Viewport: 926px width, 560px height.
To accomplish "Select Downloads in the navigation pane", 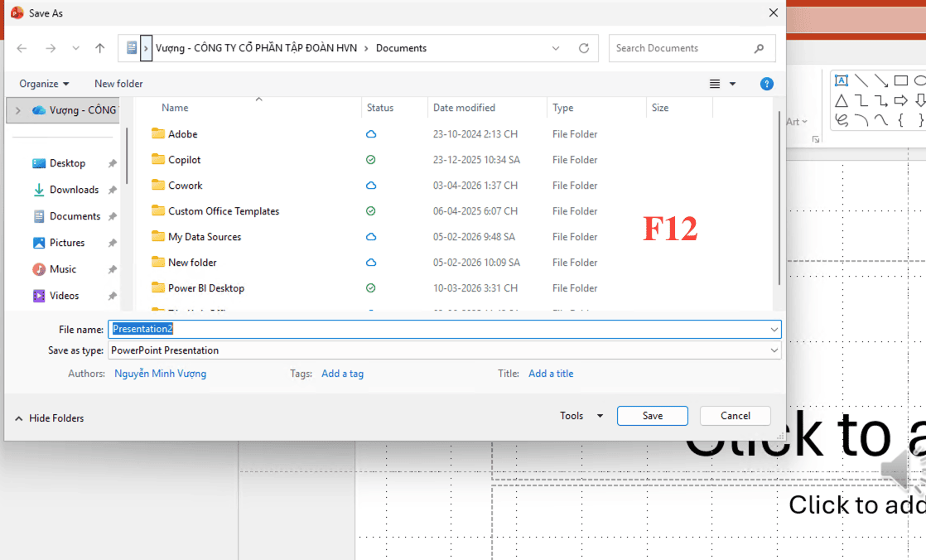I will [x=74, y=191].
